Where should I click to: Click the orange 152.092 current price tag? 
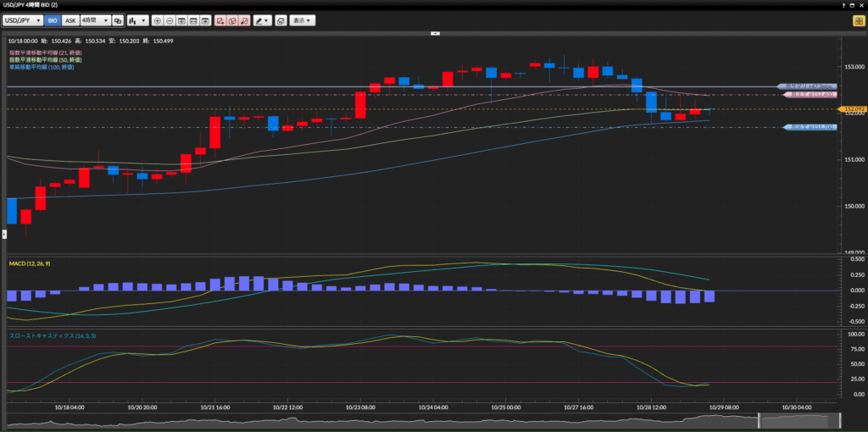(x=850, y=109)
